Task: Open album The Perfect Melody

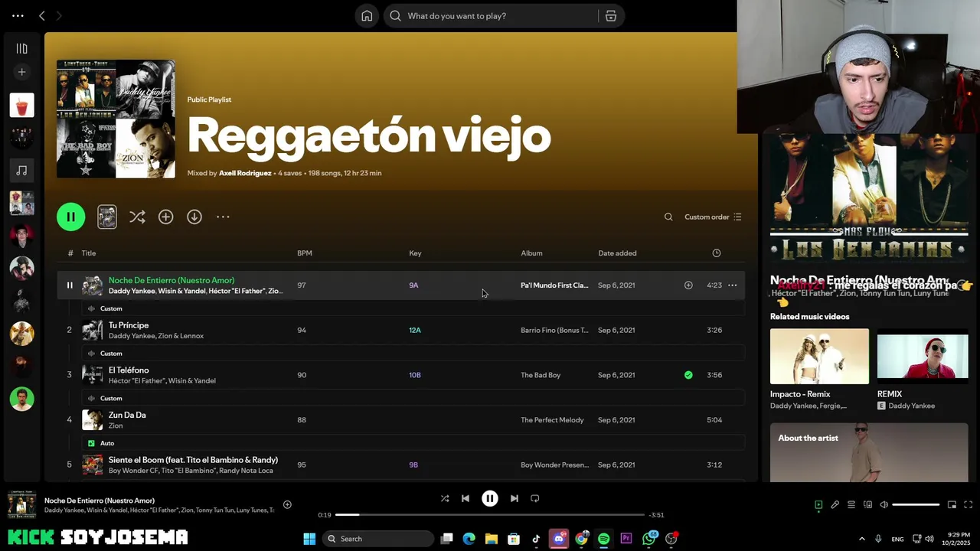Action: point(552,420)
